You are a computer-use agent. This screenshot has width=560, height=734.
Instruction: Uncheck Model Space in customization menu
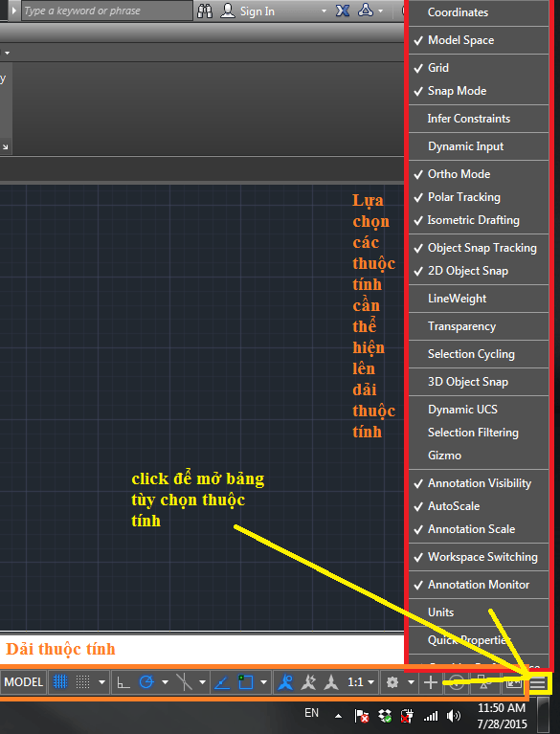click(479, 40)
